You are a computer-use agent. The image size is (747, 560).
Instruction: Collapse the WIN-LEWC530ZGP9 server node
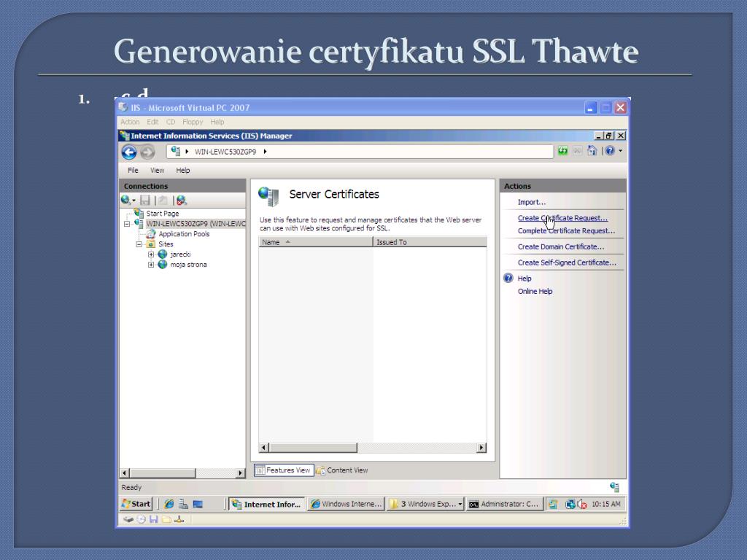pos(127,224)
